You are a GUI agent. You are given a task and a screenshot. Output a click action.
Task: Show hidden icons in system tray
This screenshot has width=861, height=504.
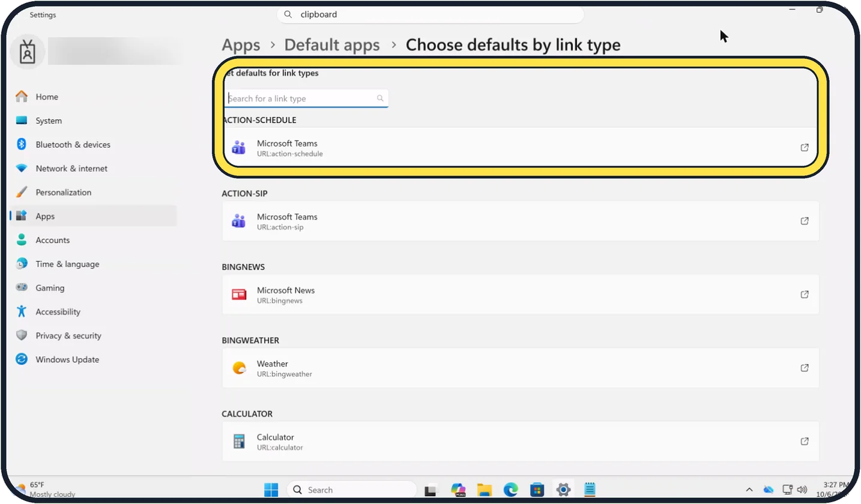[x=750, y=490]
